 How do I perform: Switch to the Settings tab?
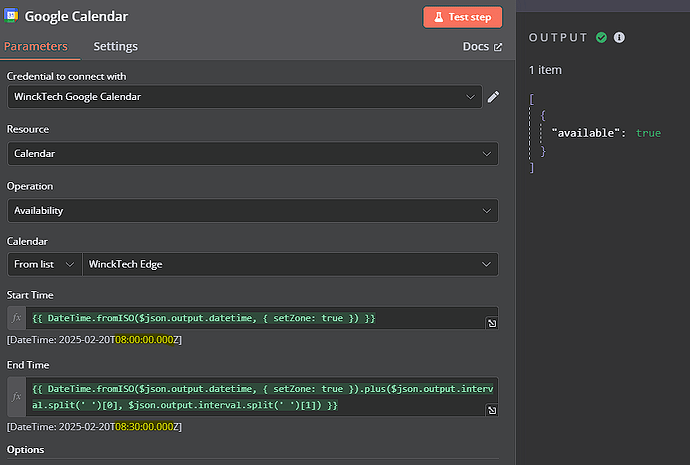(x=115, y=46)
